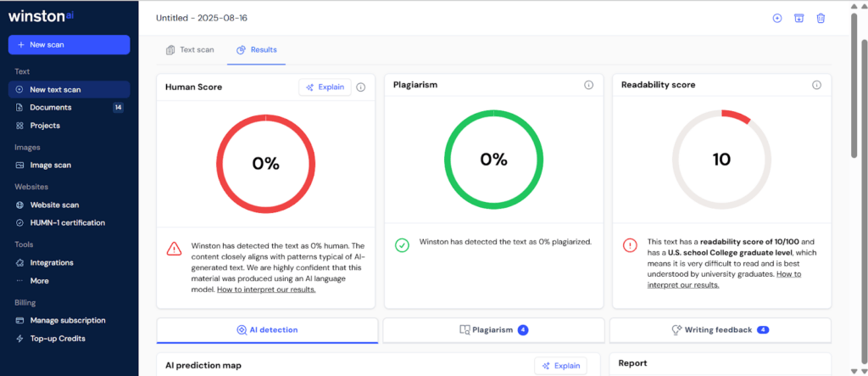Open Documents in sidebar

coord(50,108)
